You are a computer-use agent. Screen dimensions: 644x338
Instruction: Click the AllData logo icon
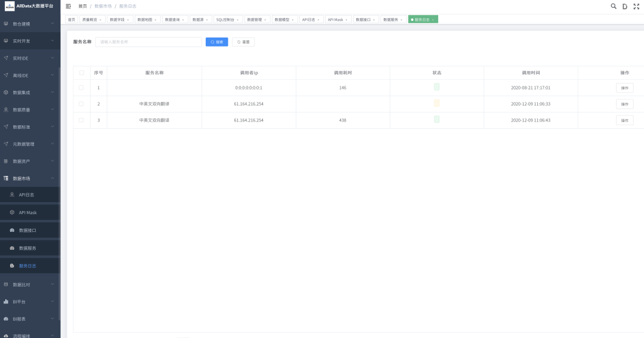pyautogui.click(x=10, y=6)
